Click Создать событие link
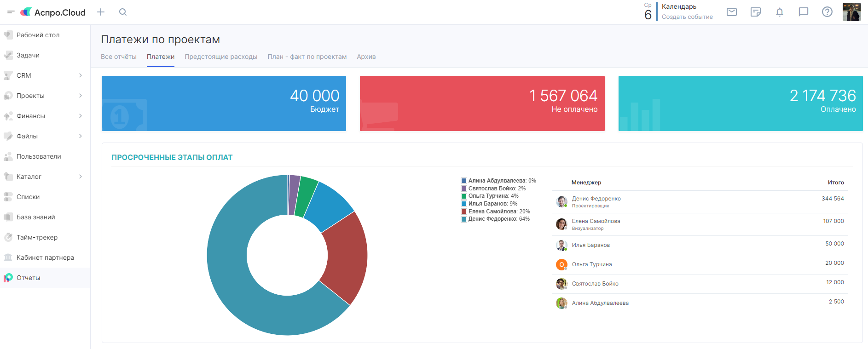 [x=687, y=17]
